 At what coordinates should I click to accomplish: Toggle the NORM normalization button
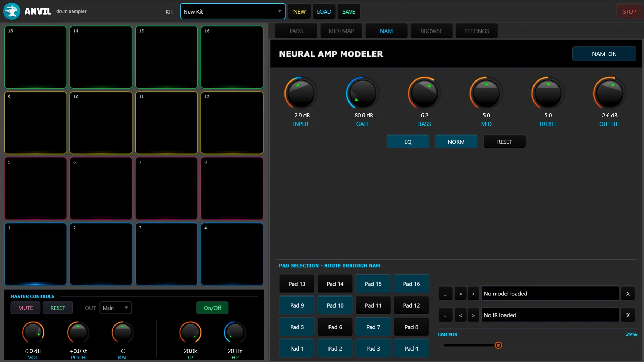point(456,142)
